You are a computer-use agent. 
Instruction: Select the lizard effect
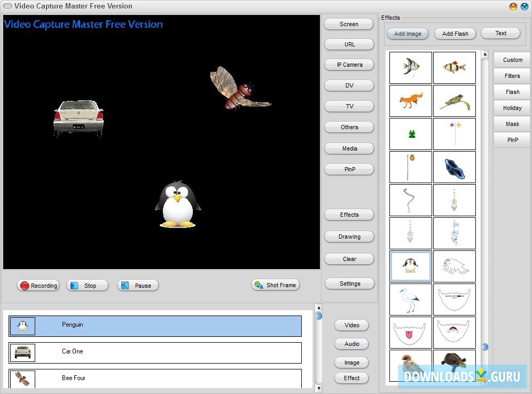(x=455, y=100)
